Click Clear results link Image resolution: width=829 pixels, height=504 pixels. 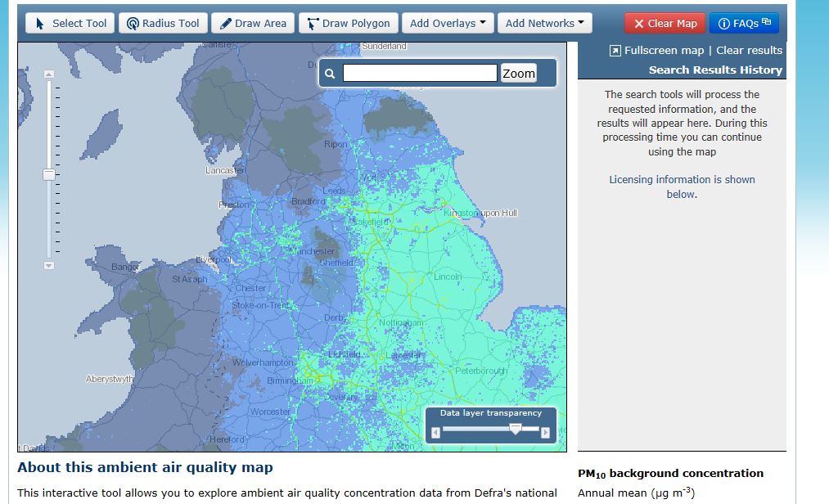click(749, 51)
